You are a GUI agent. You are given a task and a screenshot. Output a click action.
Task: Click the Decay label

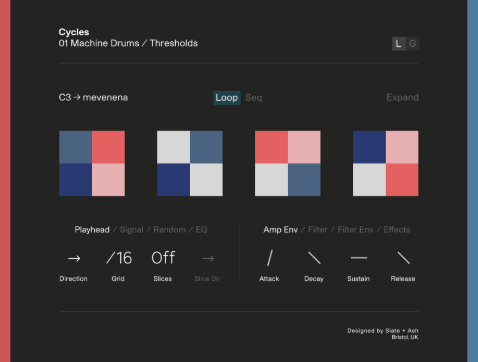pyautogui.click(x=314, y=279)
